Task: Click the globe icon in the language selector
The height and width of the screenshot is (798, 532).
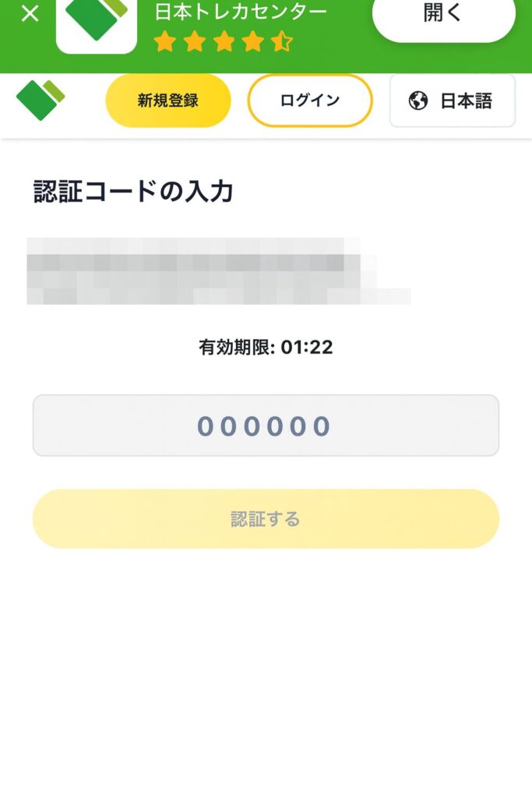Action: [x=418, y=101]
